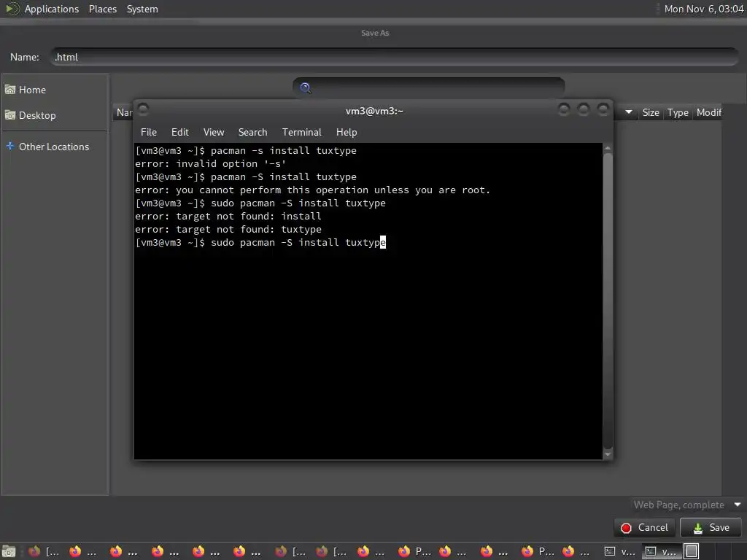Screen dimensions: 747x560
Task: Sort the file list by the Modified column
Action: coord(708,112)
